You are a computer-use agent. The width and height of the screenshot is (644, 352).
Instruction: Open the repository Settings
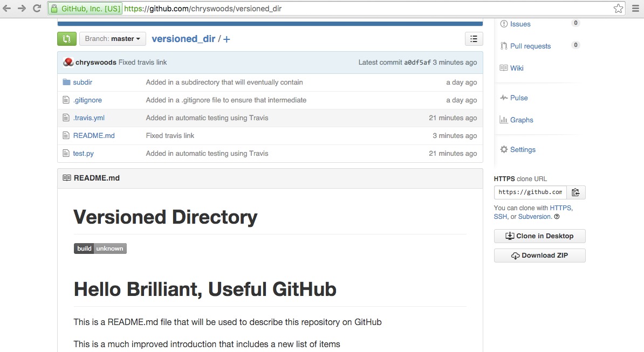(x=522, y=149)
